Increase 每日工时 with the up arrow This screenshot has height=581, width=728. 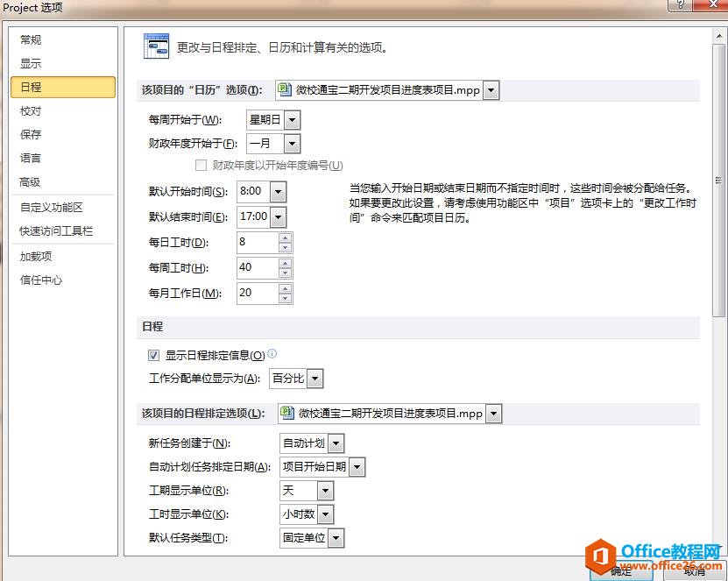(285, 237)
